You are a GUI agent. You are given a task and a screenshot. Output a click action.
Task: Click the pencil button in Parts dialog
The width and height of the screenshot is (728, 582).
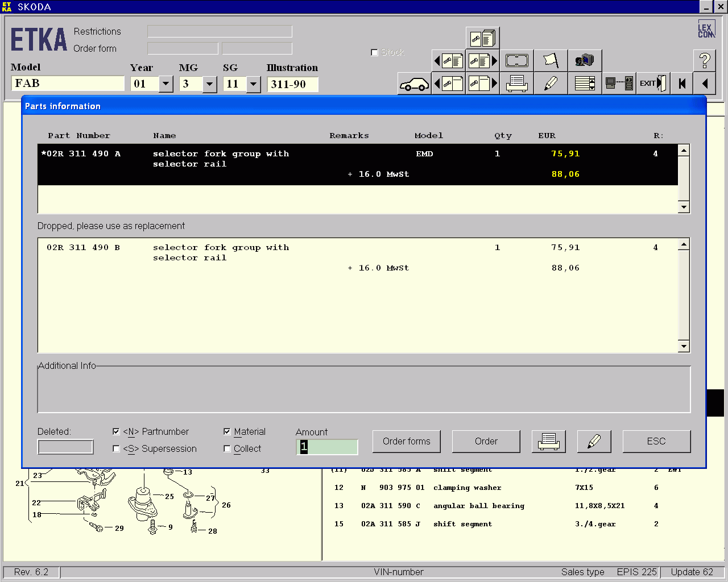point(594,441)
